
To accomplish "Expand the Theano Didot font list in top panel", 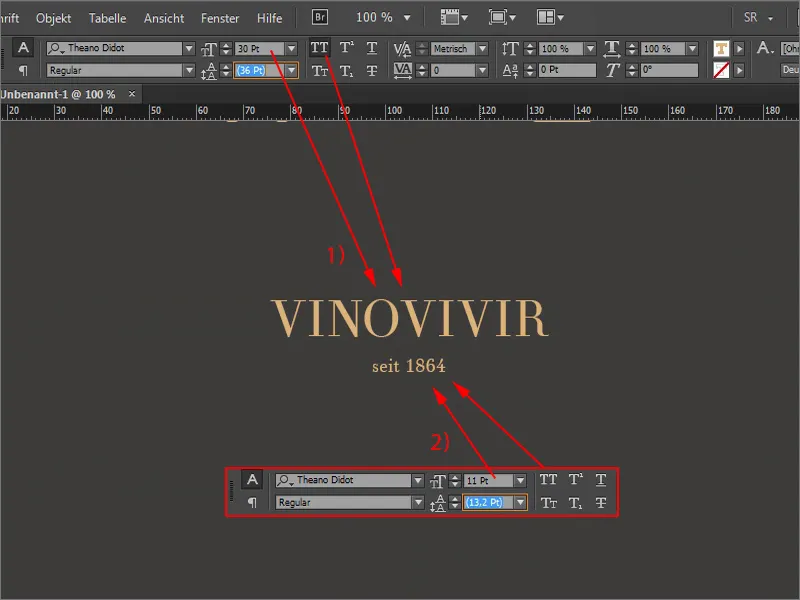I will [x=189, y=48].
